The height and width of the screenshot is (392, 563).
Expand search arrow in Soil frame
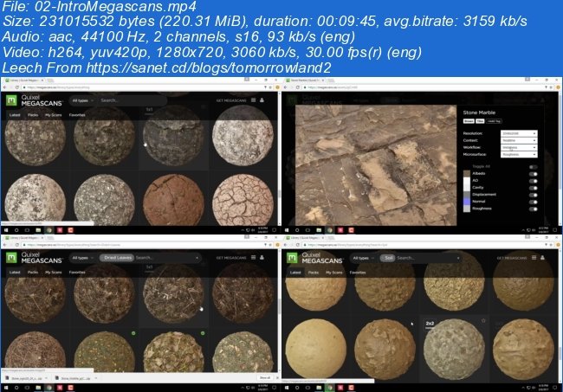point(458,258)
